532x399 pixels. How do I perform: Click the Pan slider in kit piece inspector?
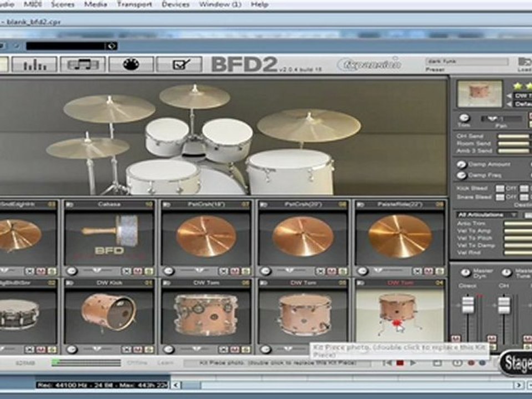pos(501,119)
